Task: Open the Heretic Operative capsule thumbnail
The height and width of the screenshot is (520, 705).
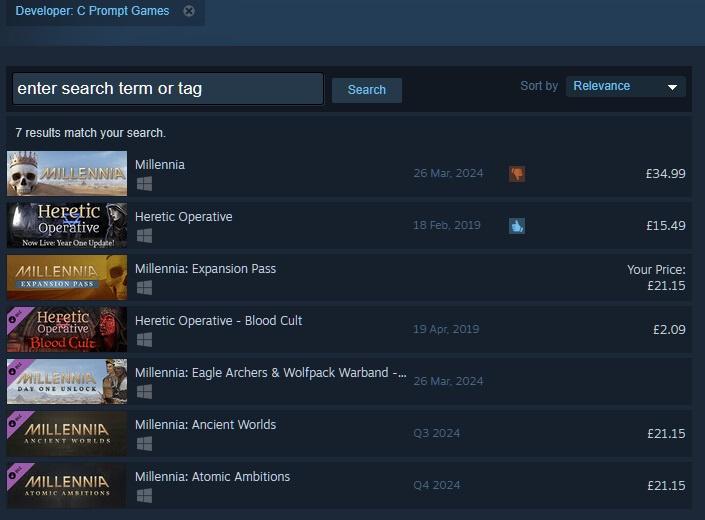Action: tap(67, 226)
